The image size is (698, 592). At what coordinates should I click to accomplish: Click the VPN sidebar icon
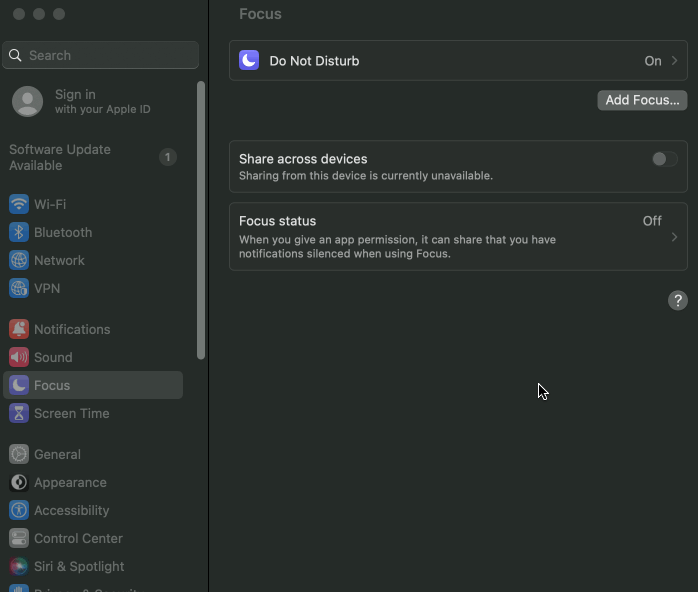point(19,288)
